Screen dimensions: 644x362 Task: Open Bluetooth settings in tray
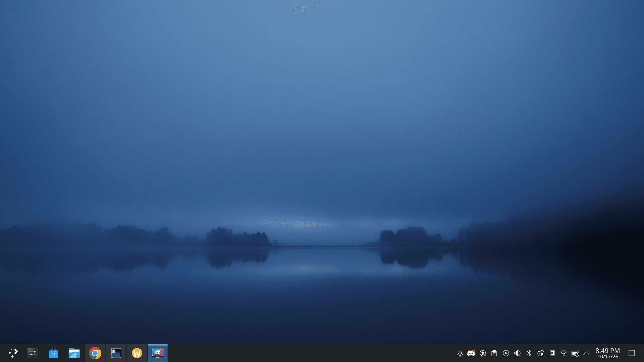[x=529, y=353]
